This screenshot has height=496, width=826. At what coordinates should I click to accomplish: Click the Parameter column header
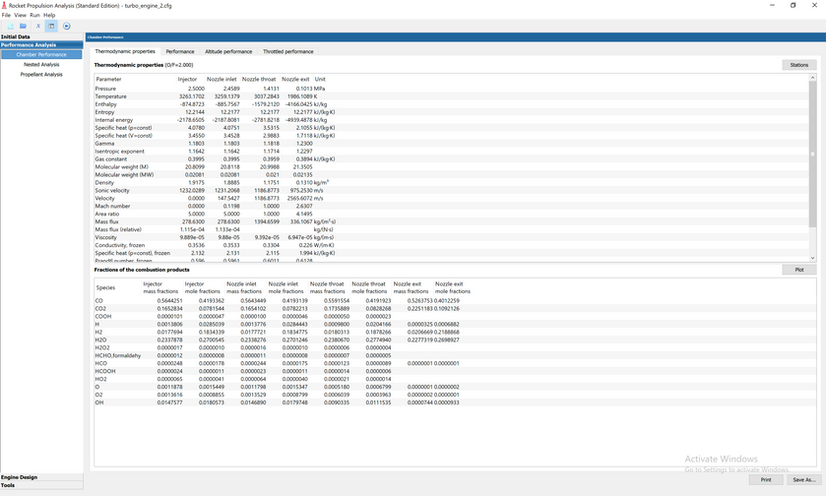coord(109,79)
